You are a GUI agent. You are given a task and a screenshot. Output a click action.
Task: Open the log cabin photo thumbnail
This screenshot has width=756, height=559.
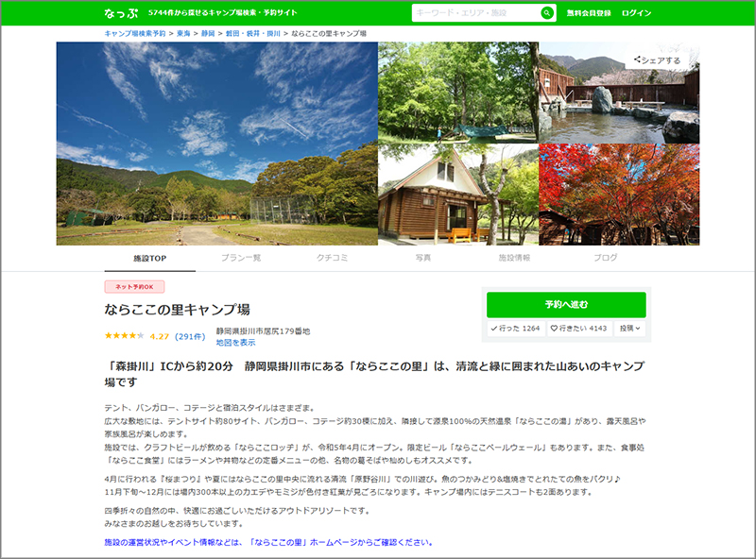(x=458, y=195)
